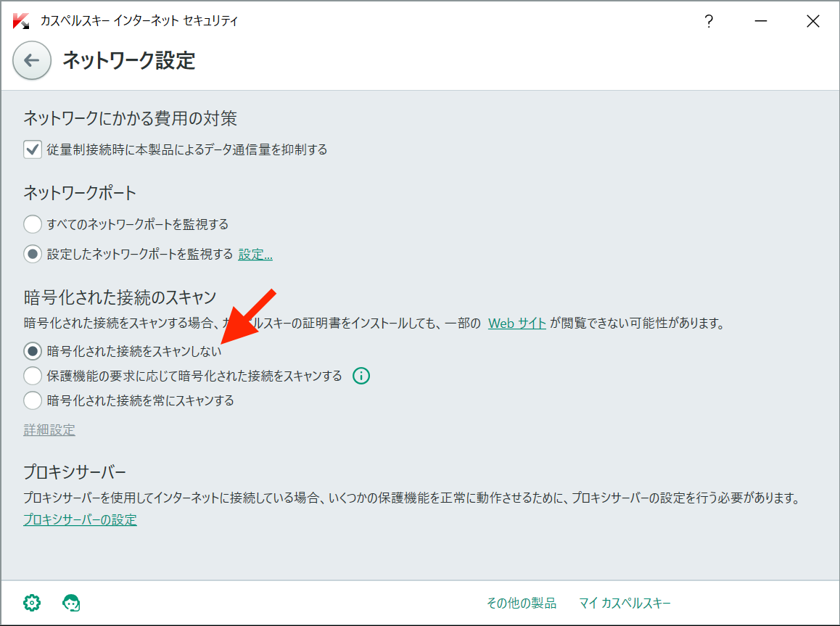Minimize the Kaspersky window
Screen dimensions: 840x626
pyautogui.click(x=761, y=21)
